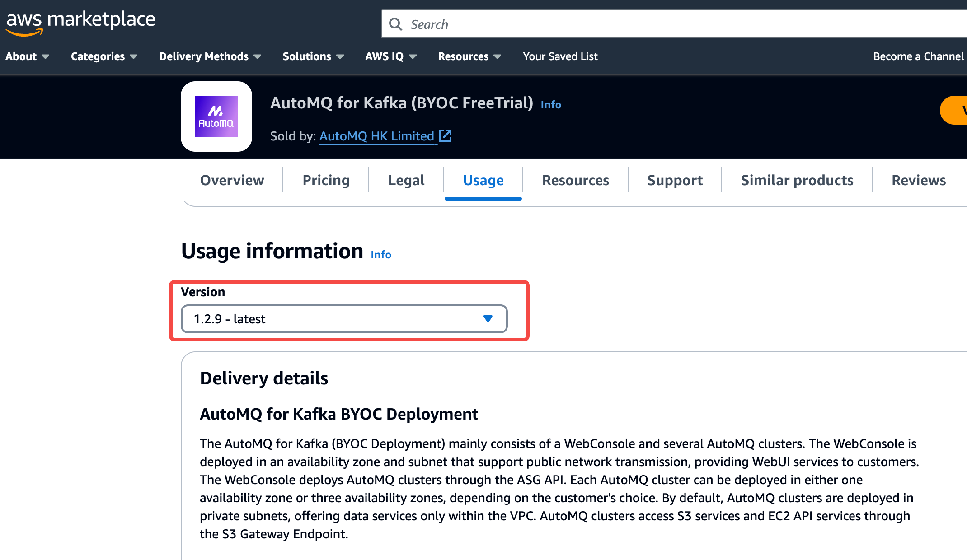The image size is (967, 560).
Task: Click the Usage information heading
Action: click(272, 251)
